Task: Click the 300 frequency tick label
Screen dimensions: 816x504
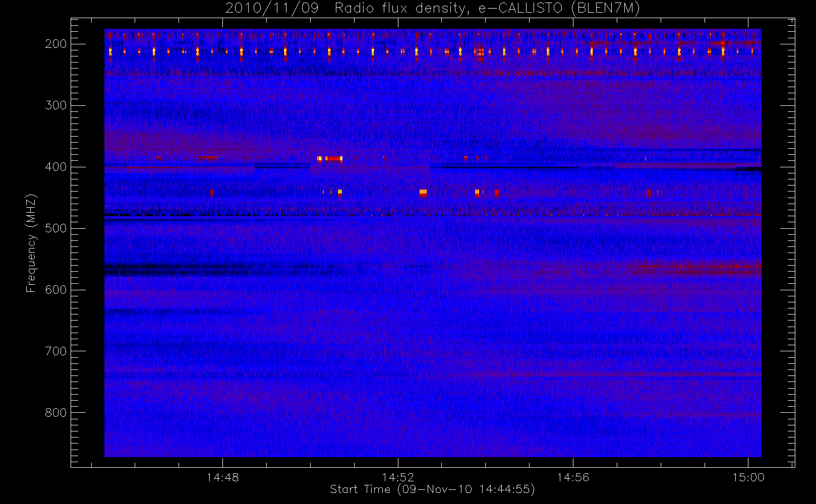Action: coord(56,105)
